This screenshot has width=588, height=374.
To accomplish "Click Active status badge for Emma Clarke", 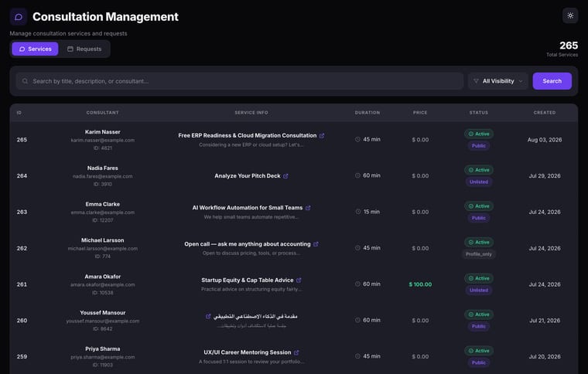I will click(x=479, y=206).
